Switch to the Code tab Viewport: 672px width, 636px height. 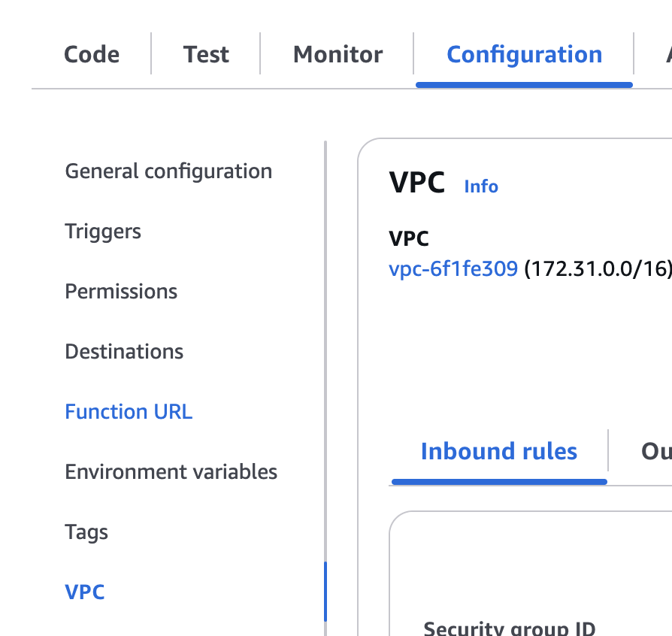[91, 54]
